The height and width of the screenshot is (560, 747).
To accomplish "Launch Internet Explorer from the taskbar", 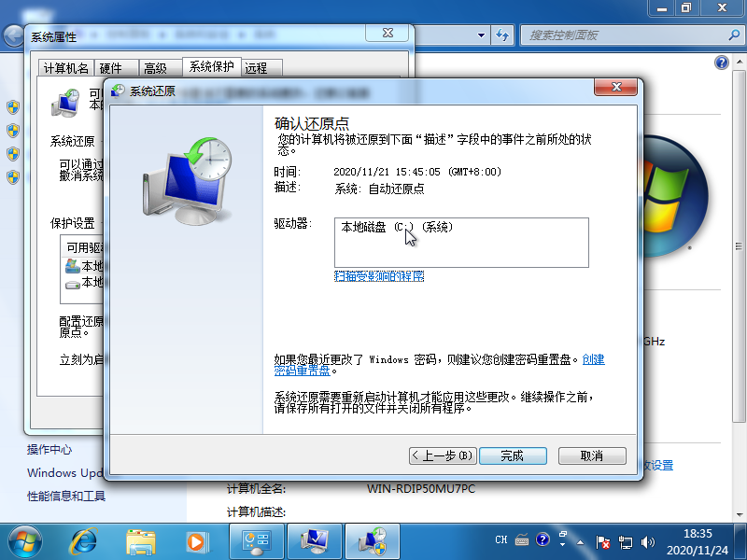I will [83, 541].
